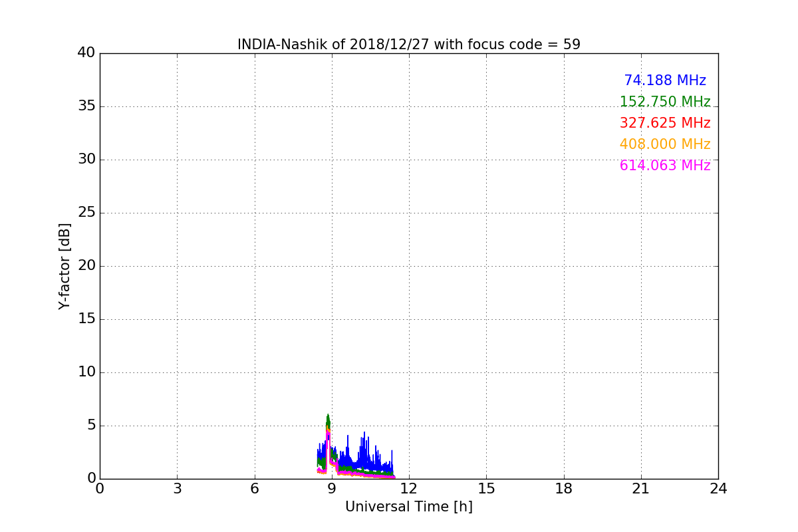
Task: Click the y-axis tick label 10
Action: [x=86, y=372]
